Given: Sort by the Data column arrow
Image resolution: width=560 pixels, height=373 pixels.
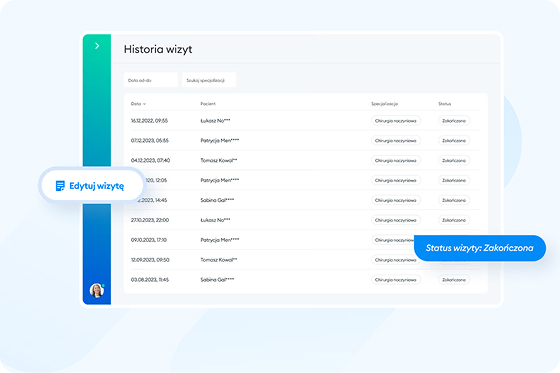Looking at the screenshot, I should pos(144,104).
